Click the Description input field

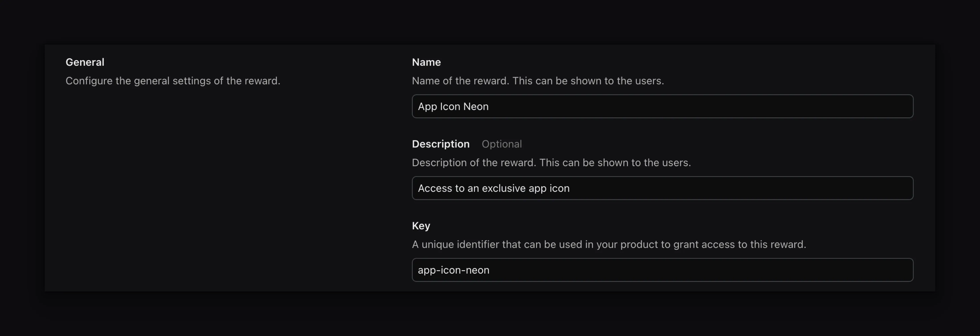coord(662,188)
